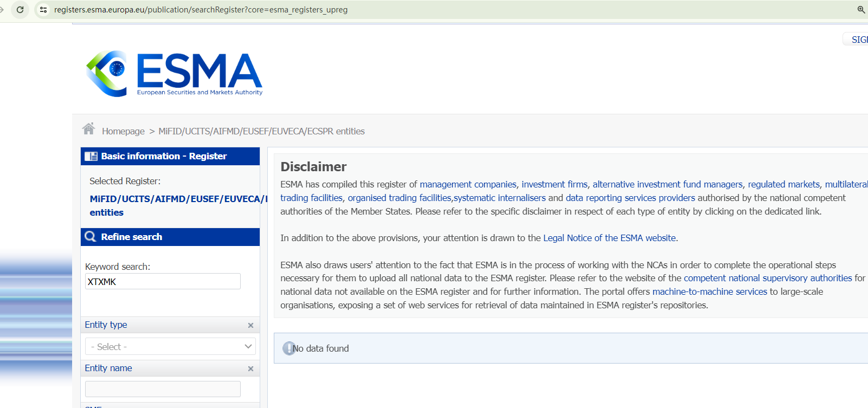
Task: Click the browser zoom magnifier icon
Action: pyautogui.click(x=861, y=10)
